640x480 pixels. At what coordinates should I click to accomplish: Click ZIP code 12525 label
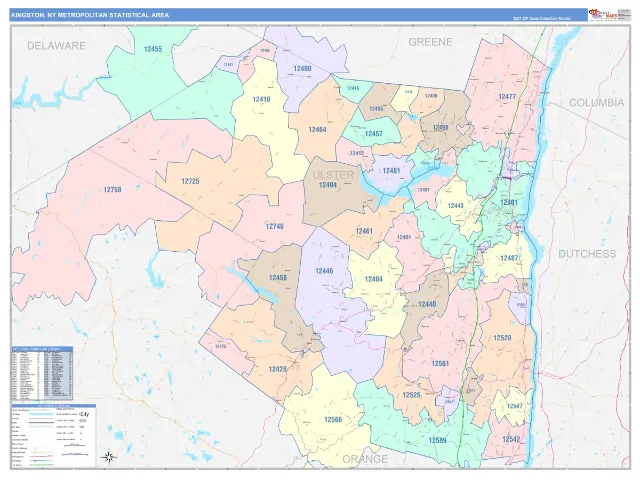click(411, 395)
